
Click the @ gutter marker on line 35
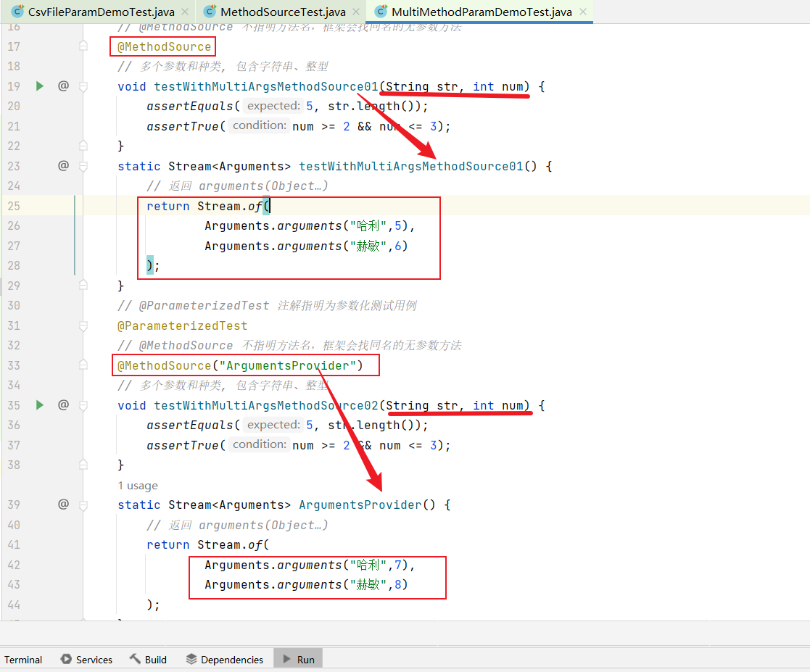[63, 405]
